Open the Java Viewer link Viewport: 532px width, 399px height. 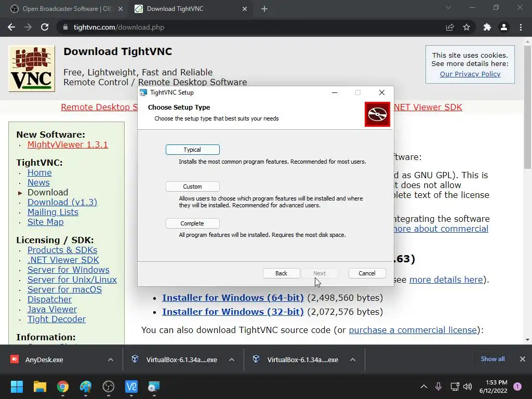(52, 309)
